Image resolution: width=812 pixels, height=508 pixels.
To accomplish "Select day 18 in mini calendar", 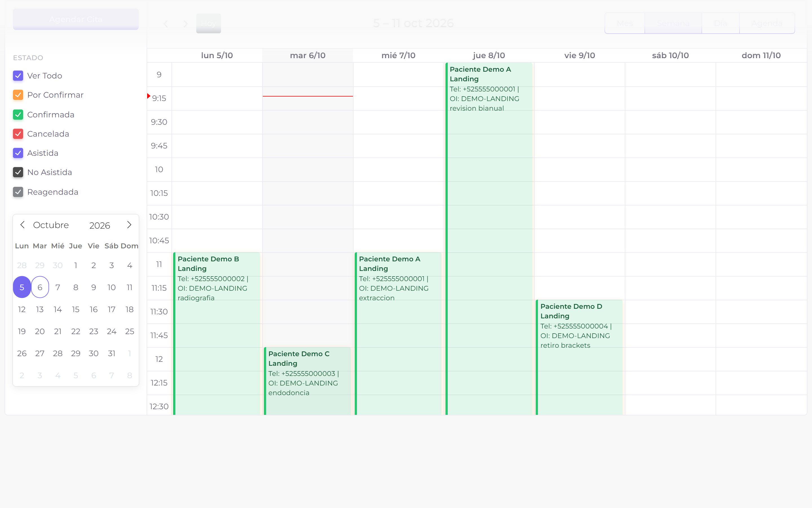I will 129,309.
